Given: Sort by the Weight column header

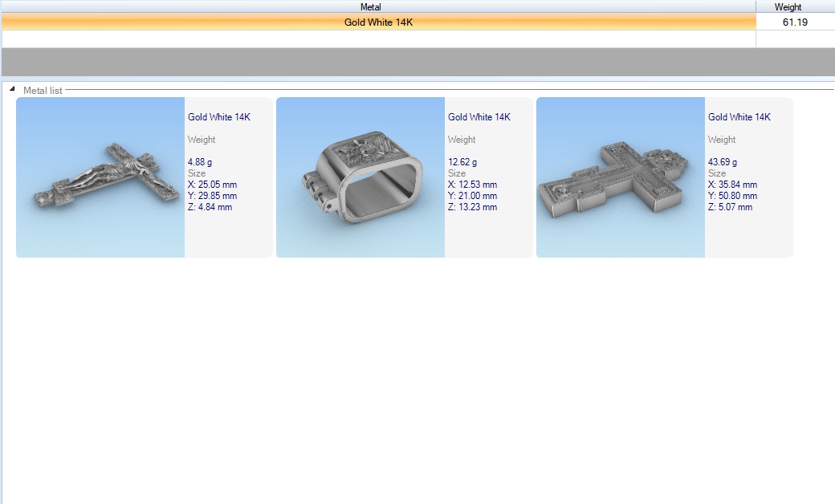Looking at the screenshot, I should (788, 6).
